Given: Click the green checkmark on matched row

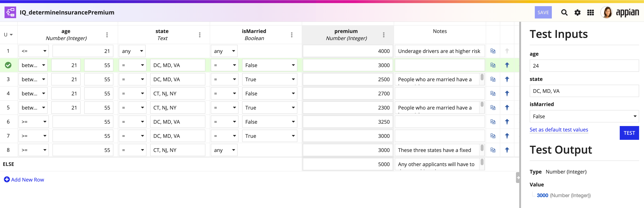Looking at the screenshot, I should click(8, 65).
